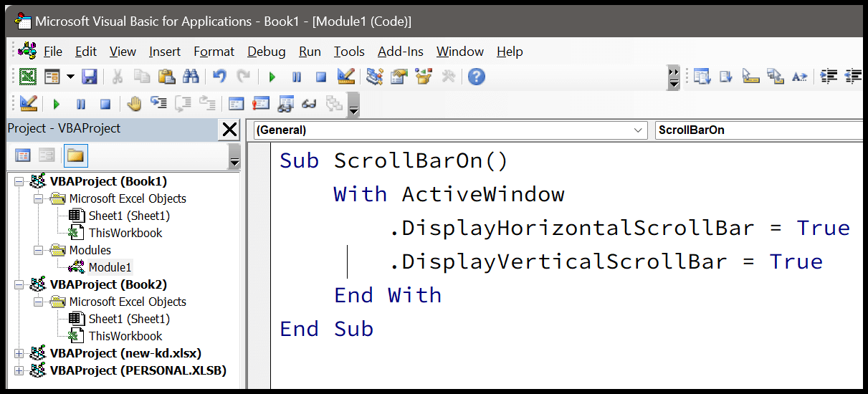This screenshot has width=868, height=394.
Task: Click the View Microsoft Excel icon
Action: (28, 77)
